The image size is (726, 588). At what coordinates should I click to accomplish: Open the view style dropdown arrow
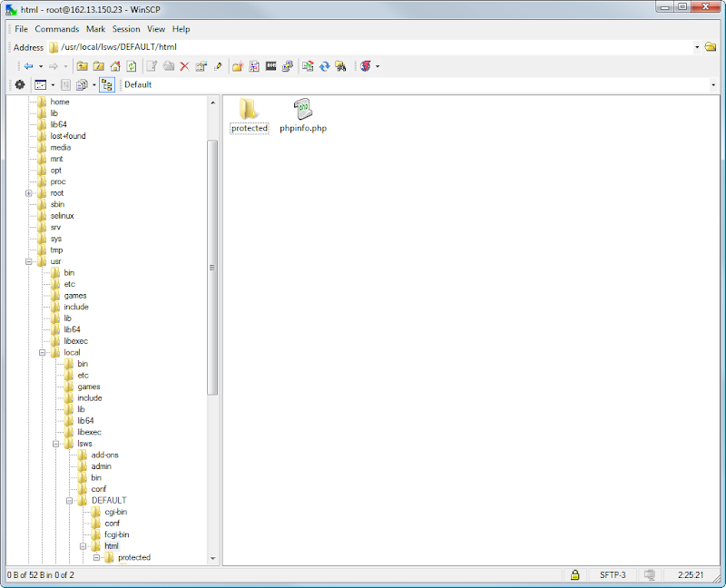coord(53,84)
